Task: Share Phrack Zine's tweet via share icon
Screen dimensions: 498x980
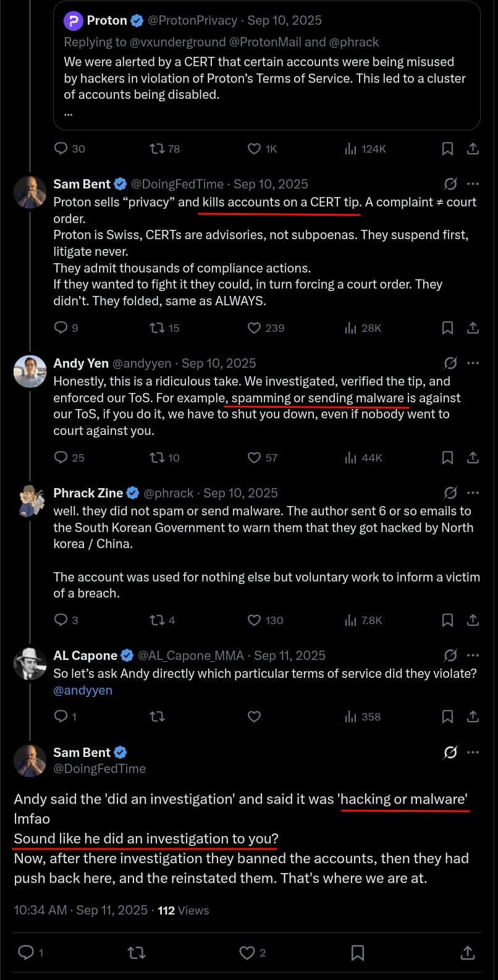Action: tap(473, 620)
